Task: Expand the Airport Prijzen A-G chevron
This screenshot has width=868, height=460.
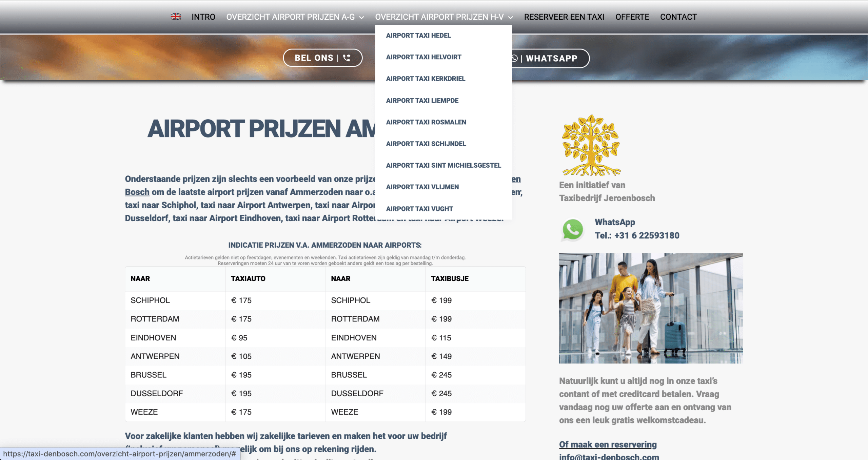Action: pos(362,17)
